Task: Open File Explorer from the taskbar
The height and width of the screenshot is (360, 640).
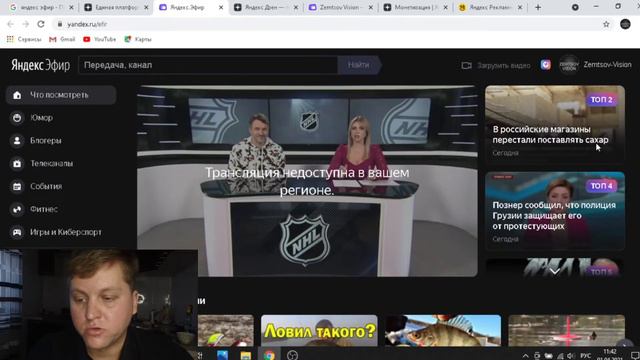Action: (246, 355)
